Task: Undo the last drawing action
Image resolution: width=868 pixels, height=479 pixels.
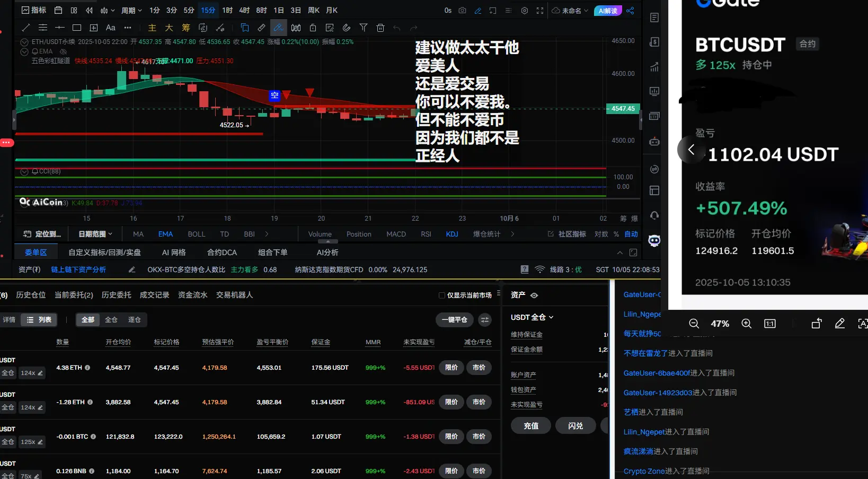Action: tap(397, 28)
